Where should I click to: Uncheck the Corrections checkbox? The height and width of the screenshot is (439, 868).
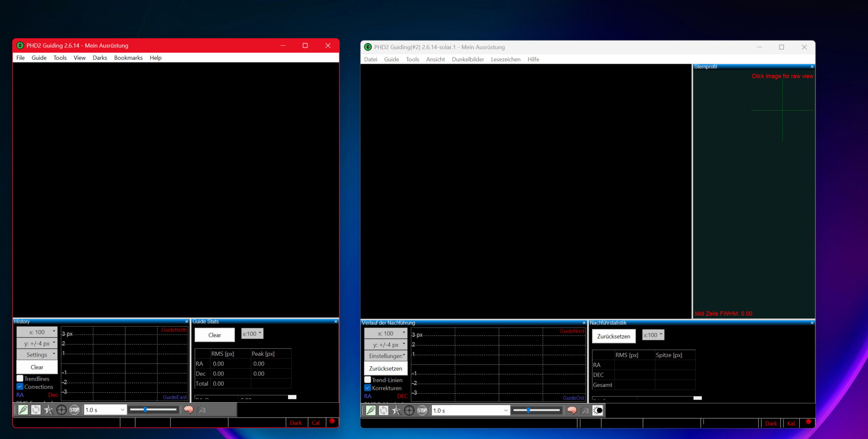(20, 387)
